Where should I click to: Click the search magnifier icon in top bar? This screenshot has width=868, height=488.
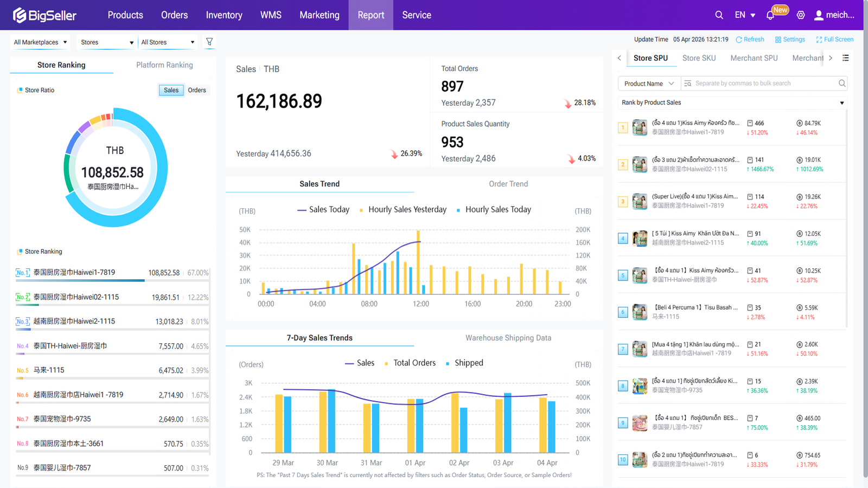[x=719, y=15]
